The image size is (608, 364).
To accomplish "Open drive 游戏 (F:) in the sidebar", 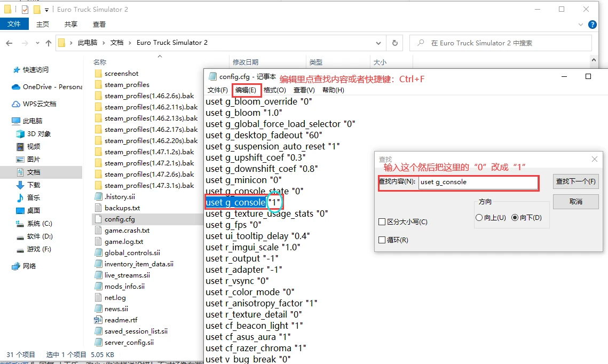I will coord(34,249).
